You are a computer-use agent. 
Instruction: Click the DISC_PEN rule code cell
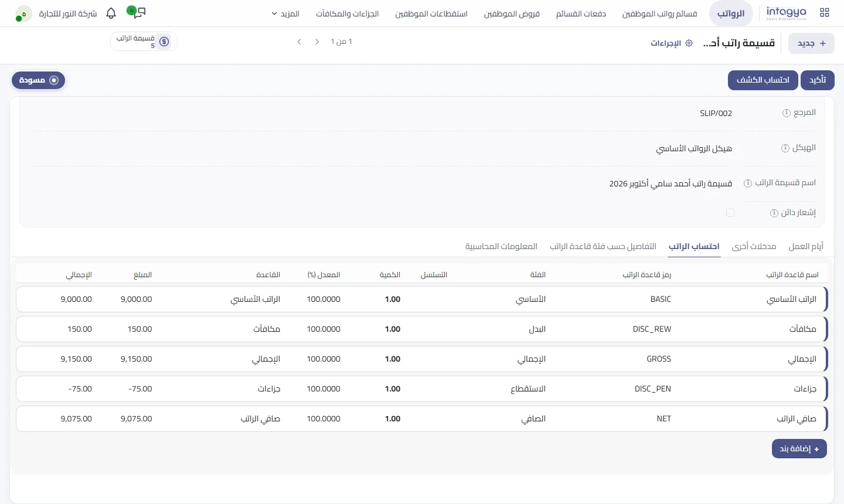point(653,389)
